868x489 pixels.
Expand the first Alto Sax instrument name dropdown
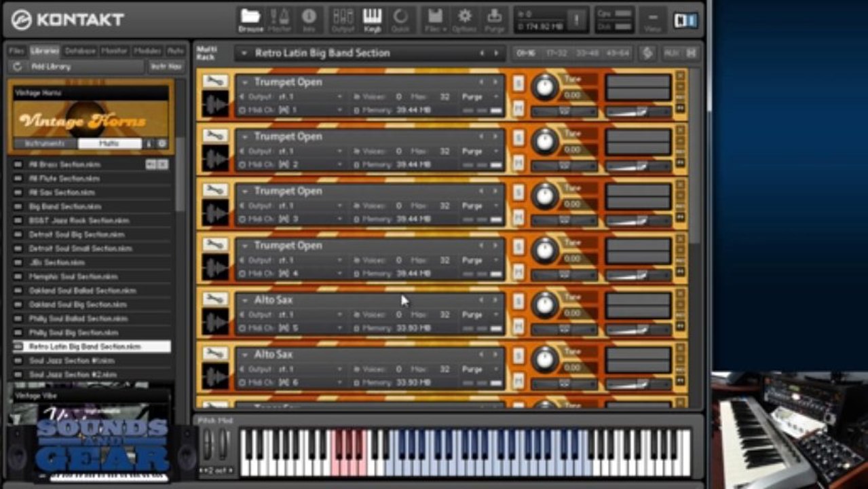coord(245,300)
